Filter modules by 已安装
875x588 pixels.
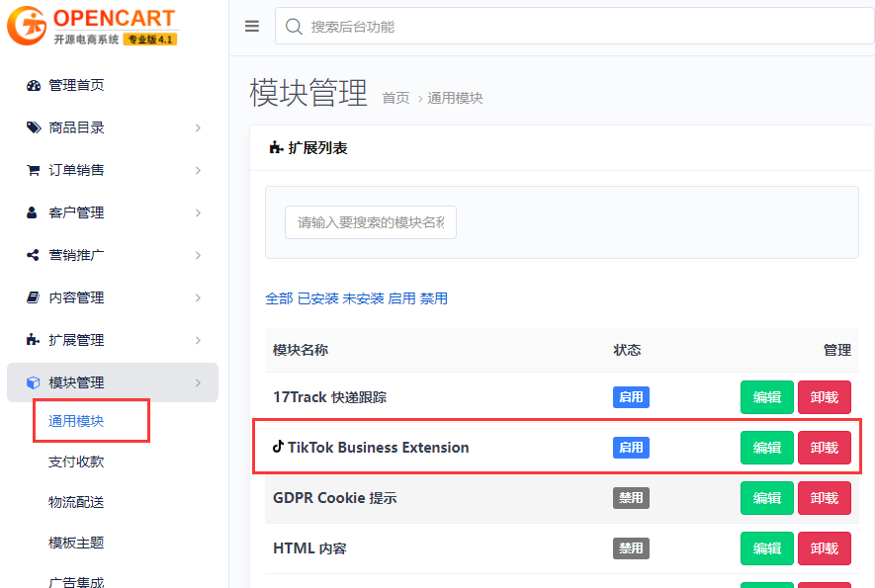[318, 298]
